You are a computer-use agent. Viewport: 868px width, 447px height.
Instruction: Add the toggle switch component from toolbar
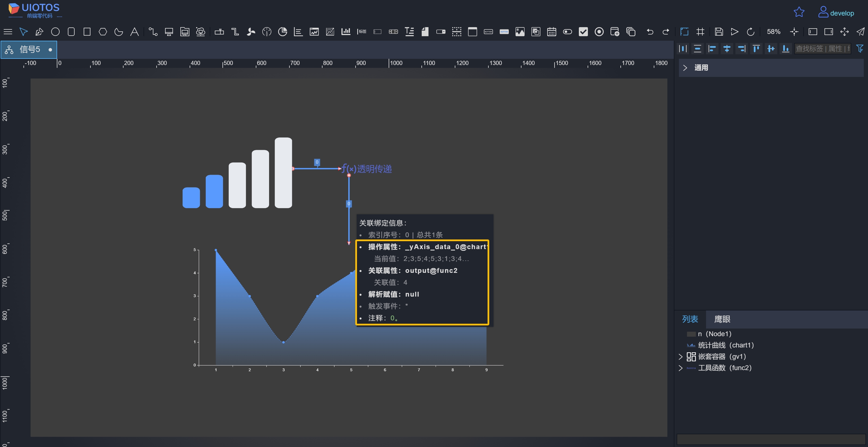tap(568, 32)
